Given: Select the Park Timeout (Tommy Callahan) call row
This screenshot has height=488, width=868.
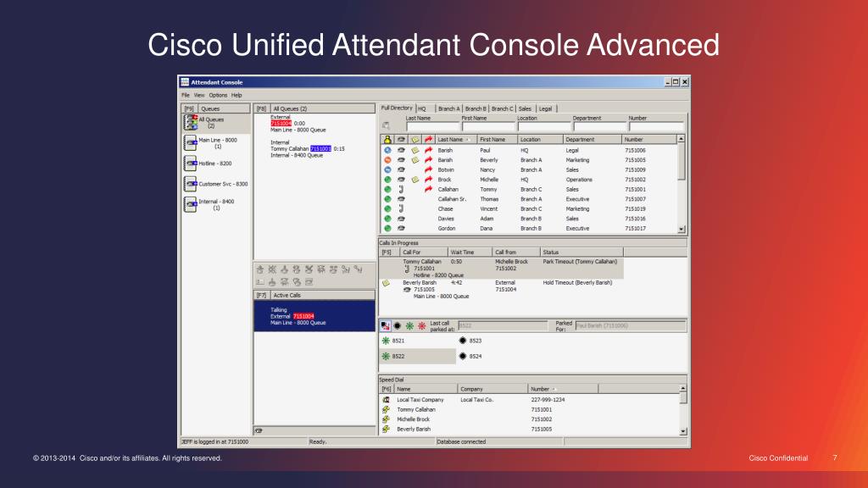Looking at the screenshot, I should [x=501, y=269].
